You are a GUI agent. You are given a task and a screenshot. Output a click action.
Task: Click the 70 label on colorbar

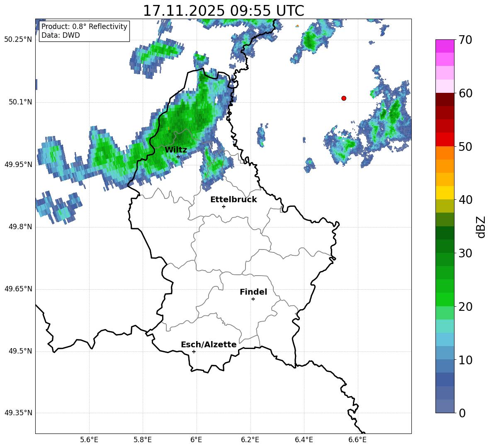click(x=465, y=40)
